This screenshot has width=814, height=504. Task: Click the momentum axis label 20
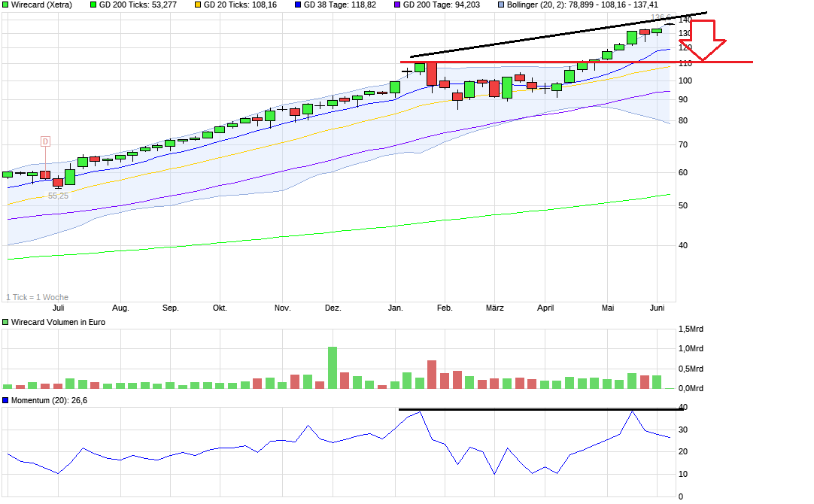683,451
